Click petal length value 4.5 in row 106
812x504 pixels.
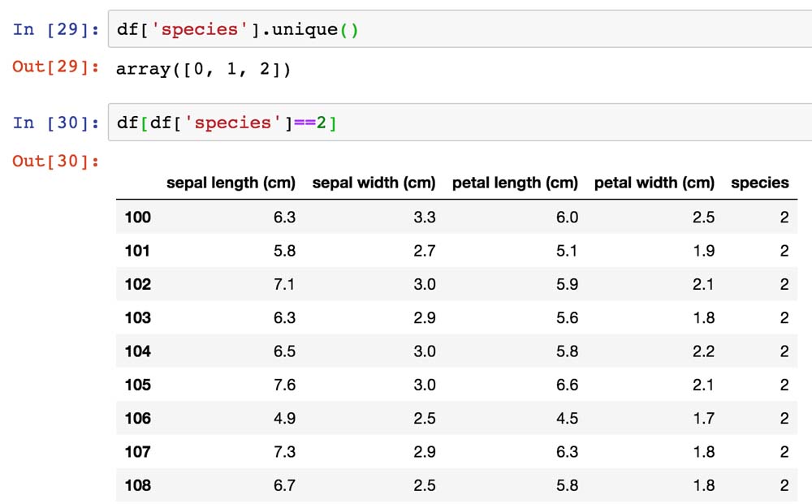point(567,418)
